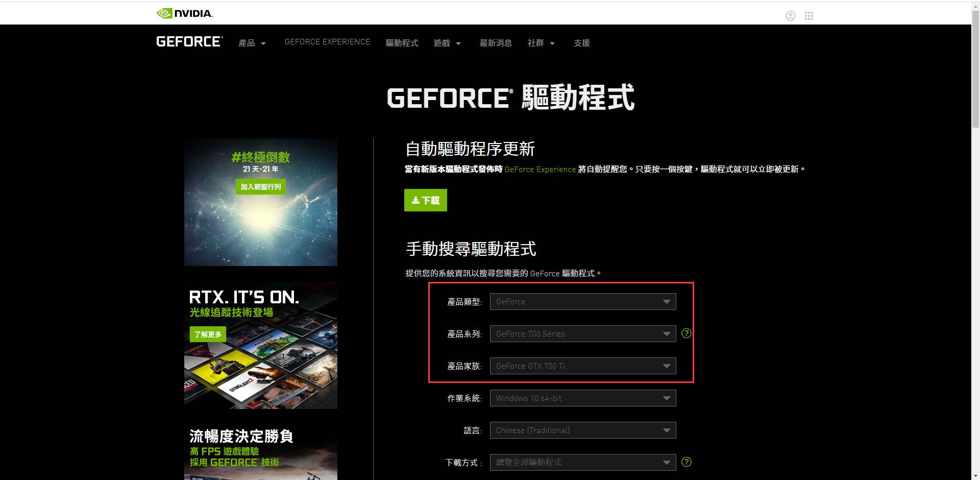Screen dimensions: 980x480
Task: Click the green 下載 button
Action: tap(426, 200)
